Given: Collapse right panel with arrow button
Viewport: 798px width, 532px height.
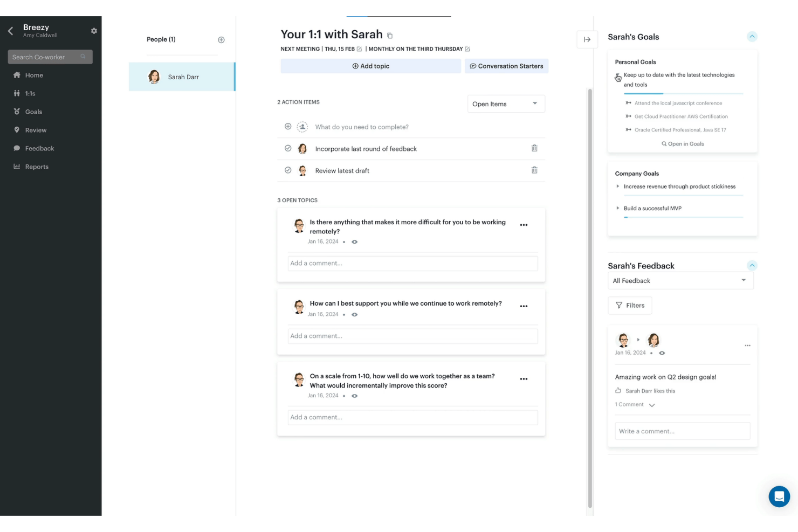Looking at the screenshot, I should click(587, 39).
